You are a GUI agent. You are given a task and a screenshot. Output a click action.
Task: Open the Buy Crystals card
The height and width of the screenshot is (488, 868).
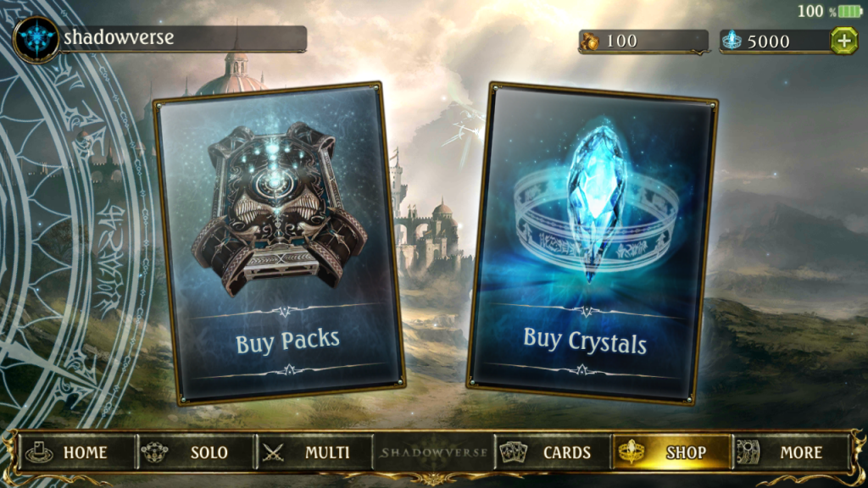(593, 243)
